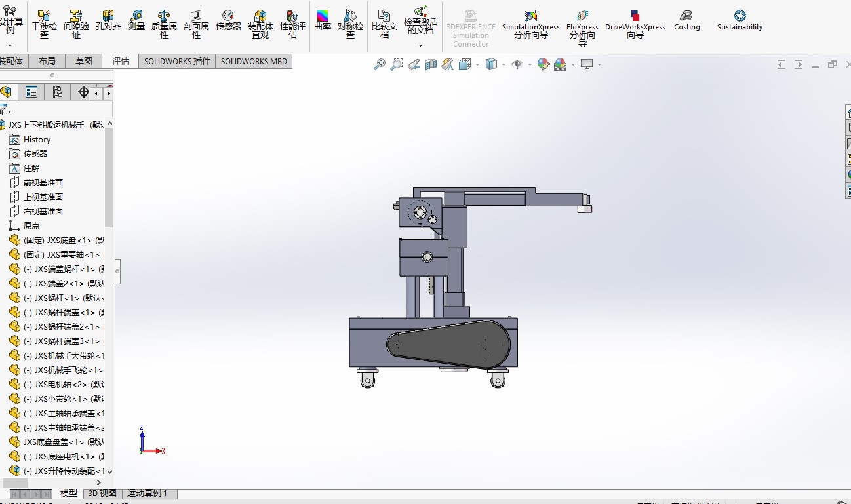The height and width of the screenshot is (504, 851).
Task: Select the JXS小带轮<1> component
Action: tap(56, 398)
